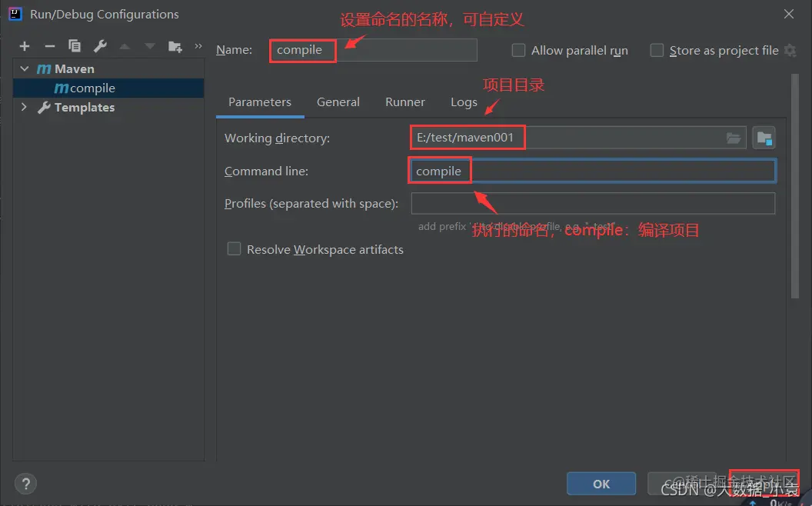This screenshot has width=812, height=506.
Task: Collapse the Maven configurations group
Action: pyautogui.click(x=25, y=68)
